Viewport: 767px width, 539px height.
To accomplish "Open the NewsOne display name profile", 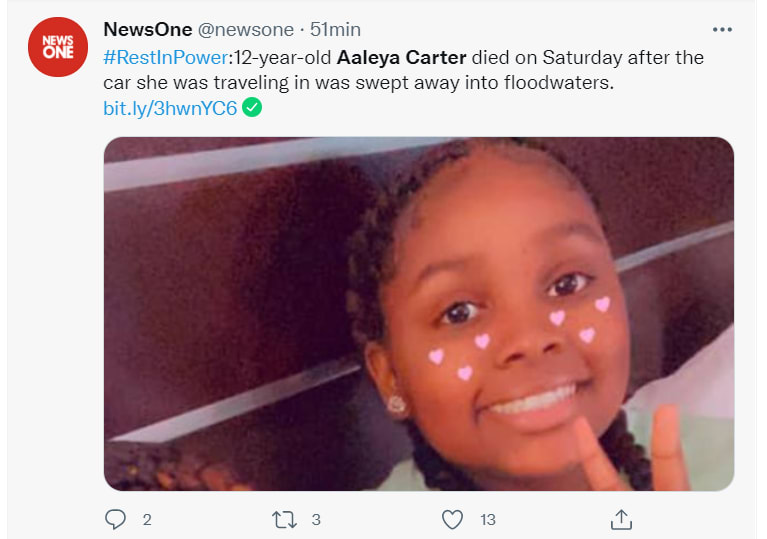I will click(x=148, y=29).
